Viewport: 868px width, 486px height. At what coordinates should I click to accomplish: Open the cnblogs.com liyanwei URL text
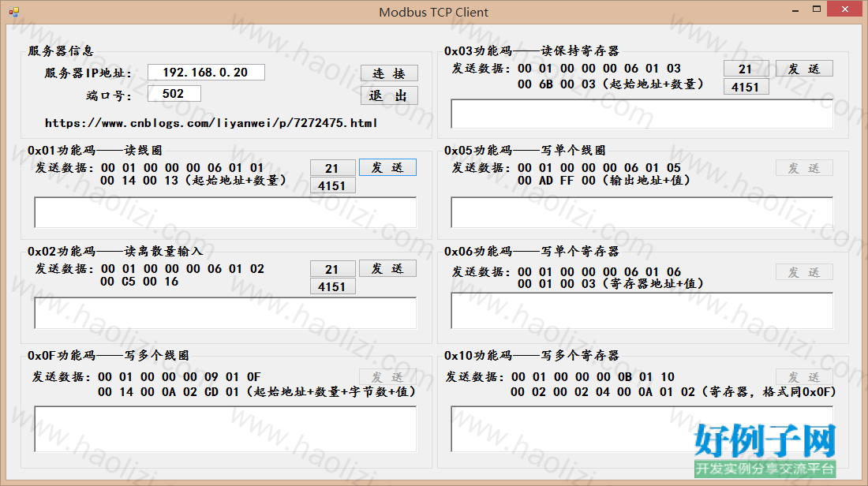[x=211, y=123]
